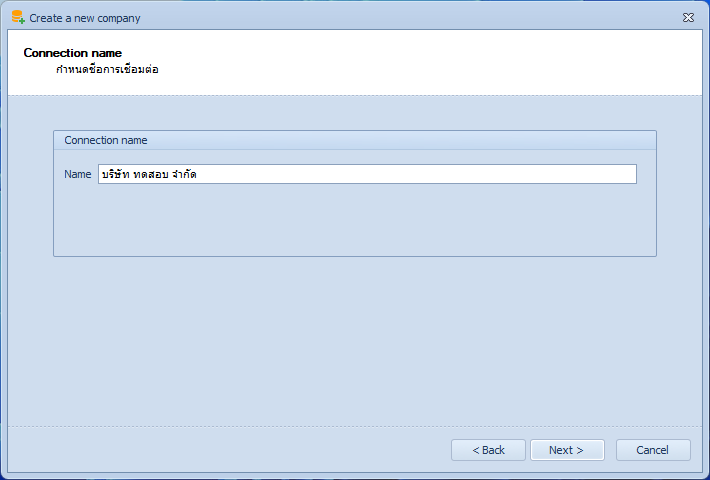Viewport: 710px width, 480px height.
Task: Go to the previous step with < Back
Action: [488, 450]
